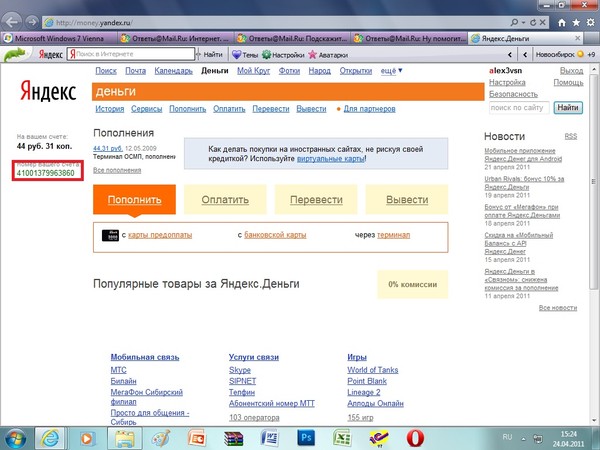
Task: Open the RSS news feed link
Action: (571, 136)
